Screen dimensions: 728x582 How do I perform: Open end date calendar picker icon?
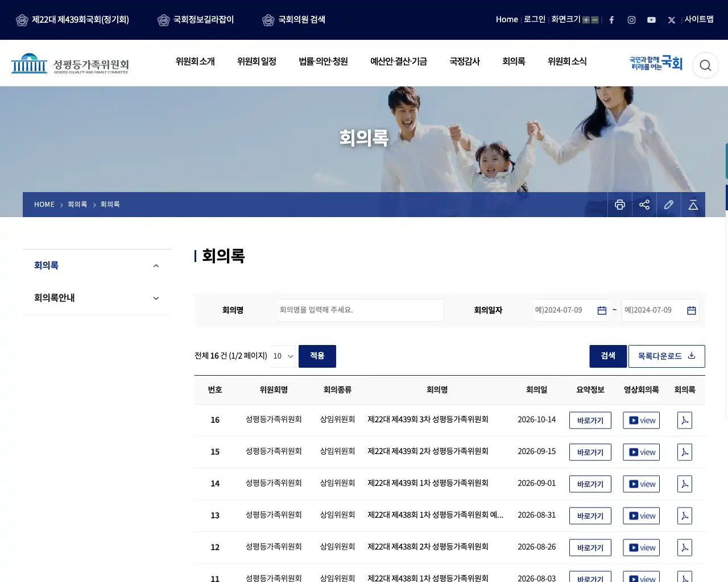tap(692, 310)
